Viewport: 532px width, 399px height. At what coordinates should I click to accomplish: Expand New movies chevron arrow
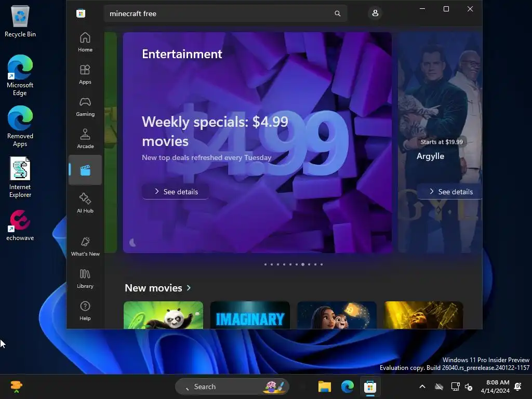189,288
